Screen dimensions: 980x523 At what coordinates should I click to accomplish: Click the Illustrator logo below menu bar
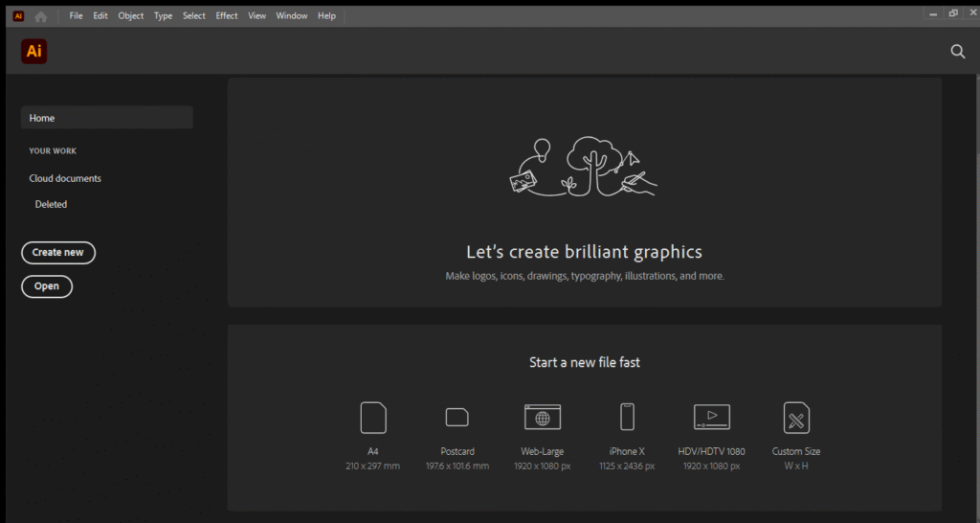pyautogui.click(x=33, y=52)
